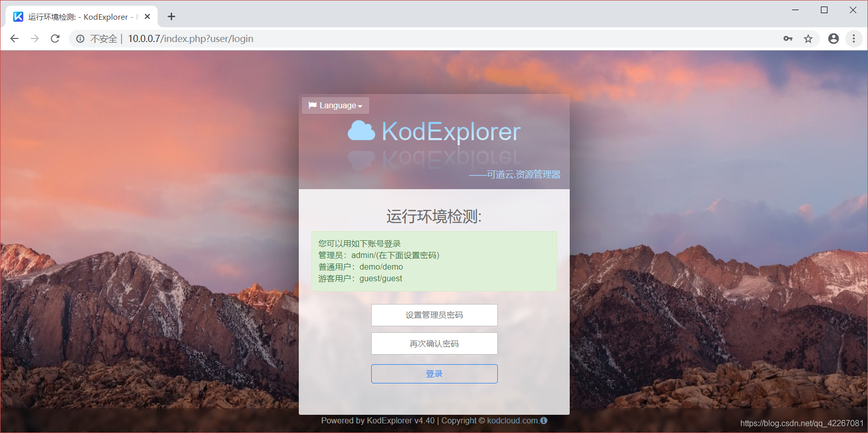868x433 pixels.
Task: Click the Powered by KodExplorer v4.40 text
Action: 378,420
